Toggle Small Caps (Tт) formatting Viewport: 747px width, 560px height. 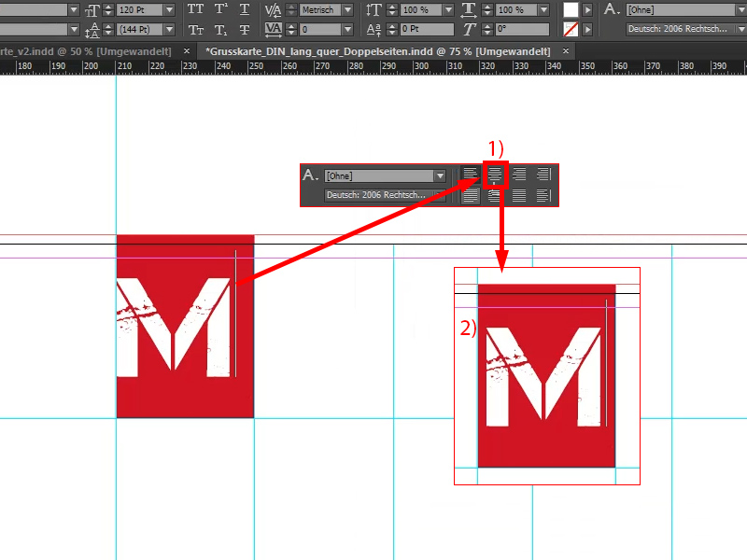tap(196, 30)
